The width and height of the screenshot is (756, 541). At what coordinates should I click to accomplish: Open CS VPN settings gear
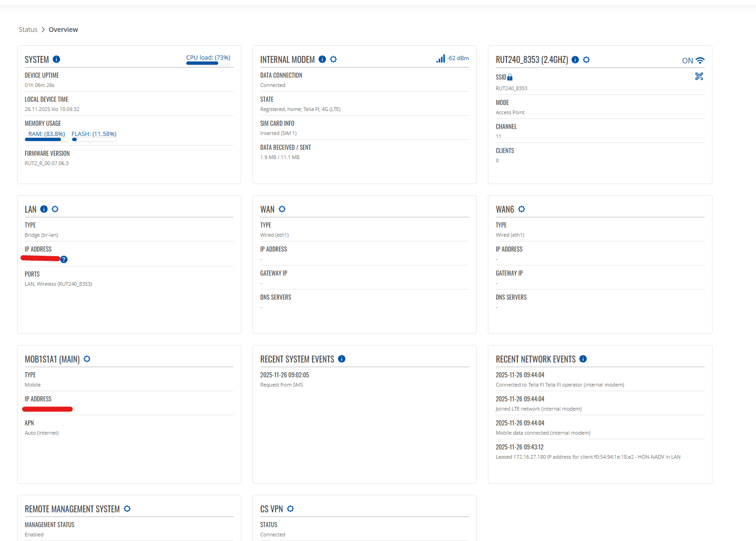290,509
